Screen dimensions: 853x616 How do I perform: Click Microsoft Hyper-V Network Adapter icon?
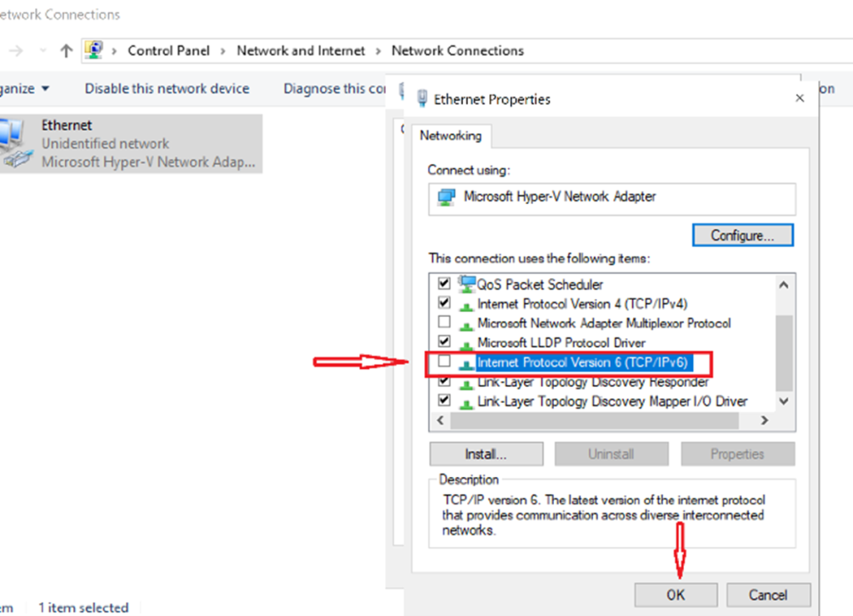click(446, 196)
